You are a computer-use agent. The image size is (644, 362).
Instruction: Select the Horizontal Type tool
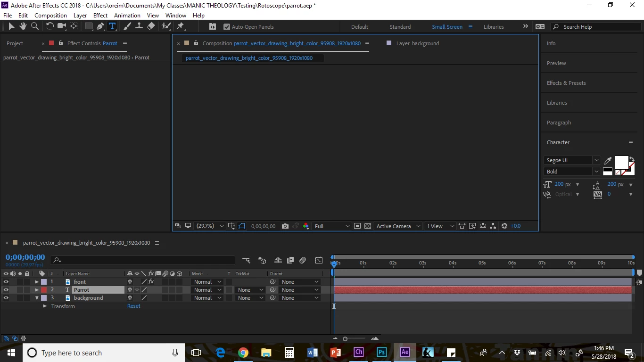[112, 26]
